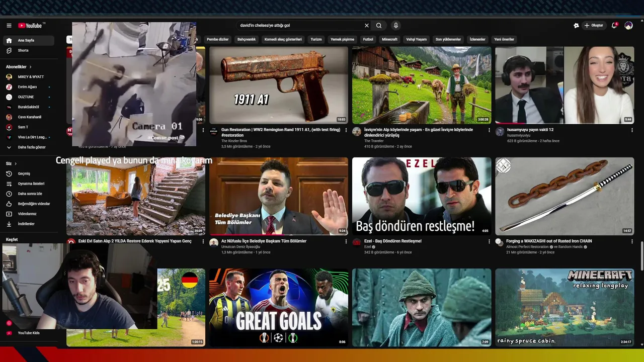This screenshot has height=362, width=644.
Task: Open the MIKEY & WYATT subscription
Action: [x=30, y=77]
